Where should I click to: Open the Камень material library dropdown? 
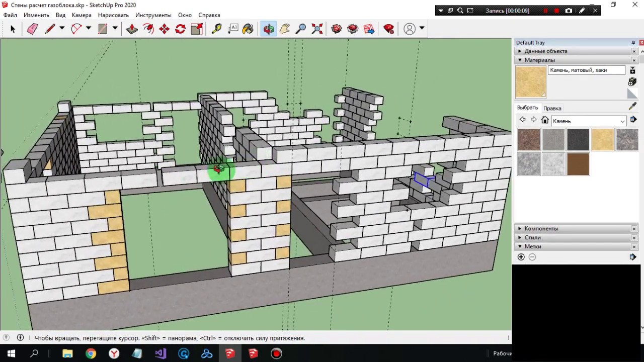tap(622, 121)
